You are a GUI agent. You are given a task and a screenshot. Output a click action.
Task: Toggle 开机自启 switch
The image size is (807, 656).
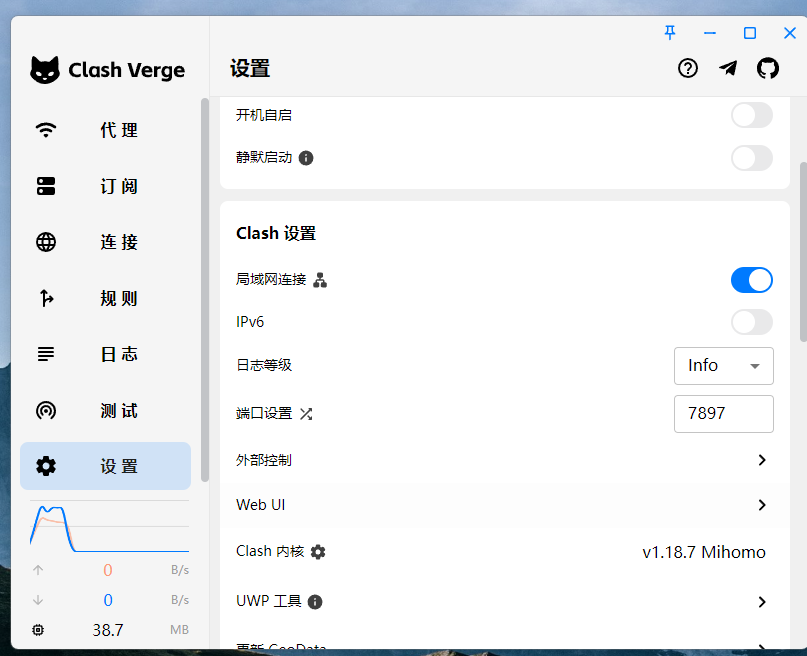tap(751, 115)
